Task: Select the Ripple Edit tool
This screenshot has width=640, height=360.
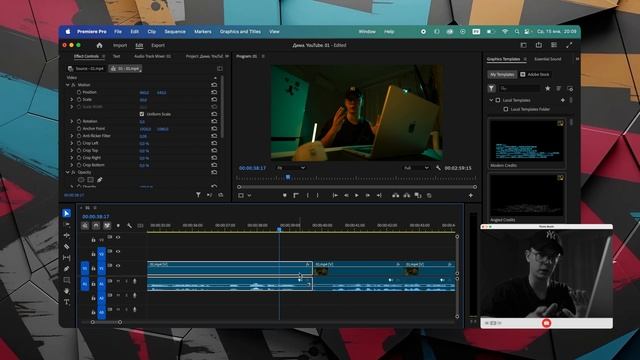Action: point(67,236)
